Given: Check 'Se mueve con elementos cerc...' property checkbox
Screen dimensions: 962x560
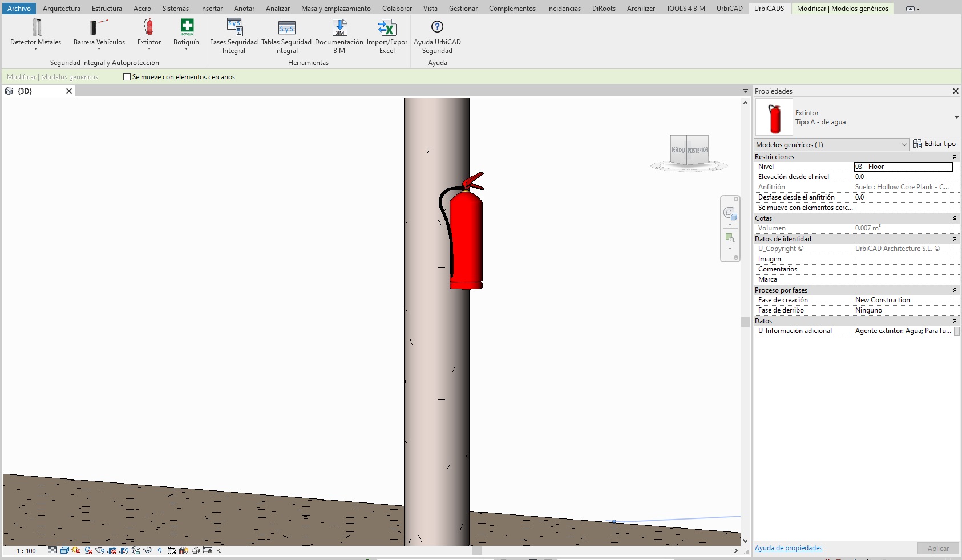Looking at the screenshot, I should point(859,208).
